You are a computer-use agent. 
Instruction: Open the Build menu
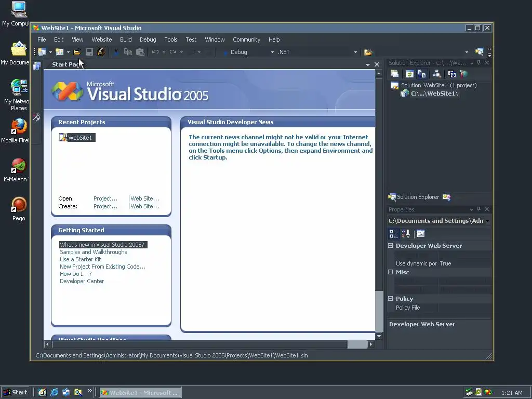pyautogui.click(x=126, y=39)
